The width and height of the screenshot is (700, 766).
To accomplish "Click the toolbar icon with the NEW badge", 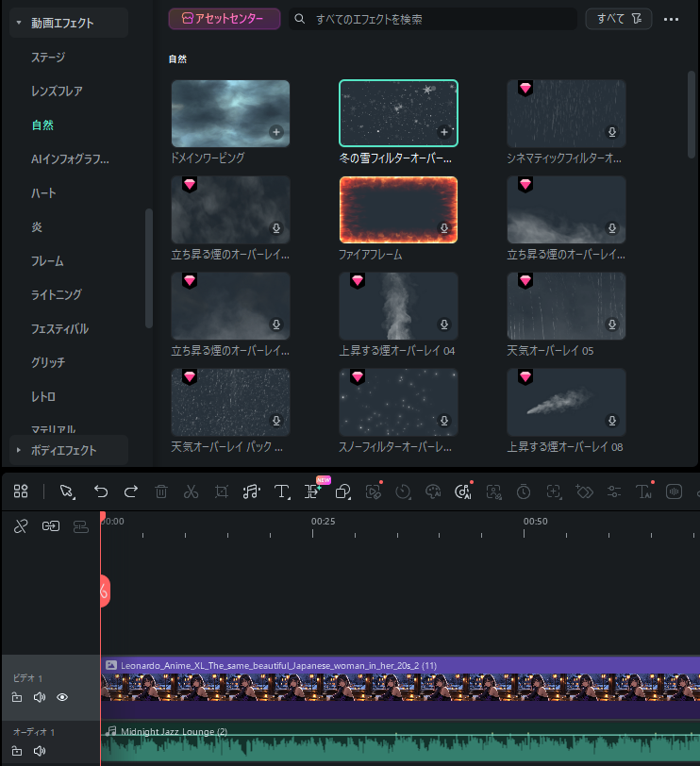I will [312, 491].
